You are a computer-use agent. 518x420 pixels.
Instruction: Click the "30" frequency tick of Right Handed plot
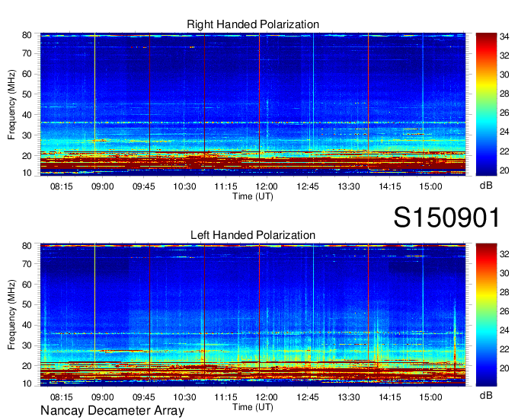click(27, 135)
